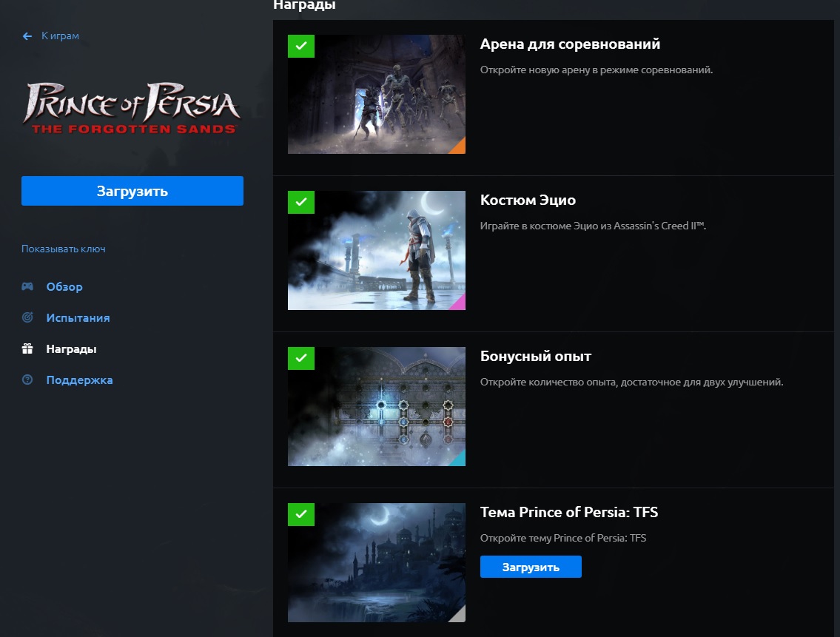Screen dimensions: 840x637
Task: Open the Обзор section
Action: pyautogui.click(x=64, y=286)
